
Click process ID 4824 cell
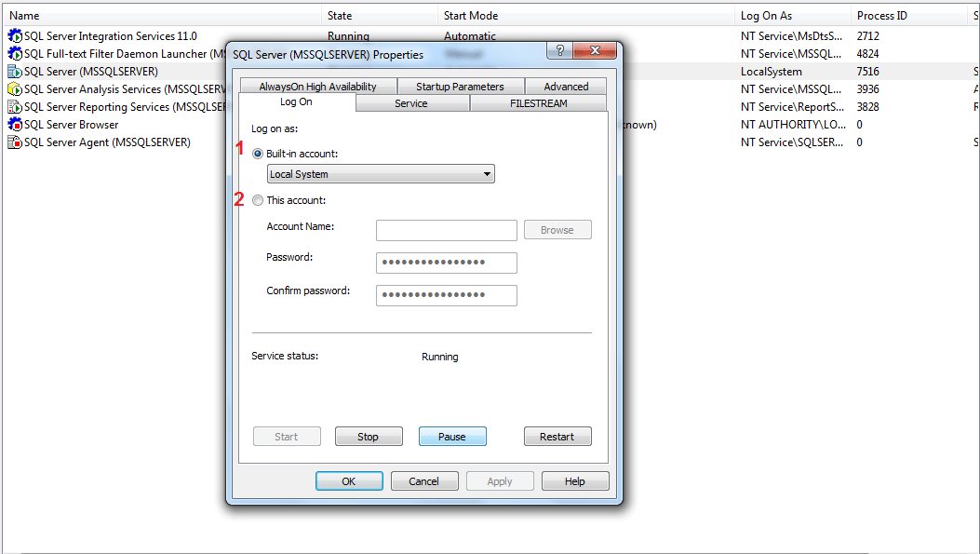pos(868,54)
